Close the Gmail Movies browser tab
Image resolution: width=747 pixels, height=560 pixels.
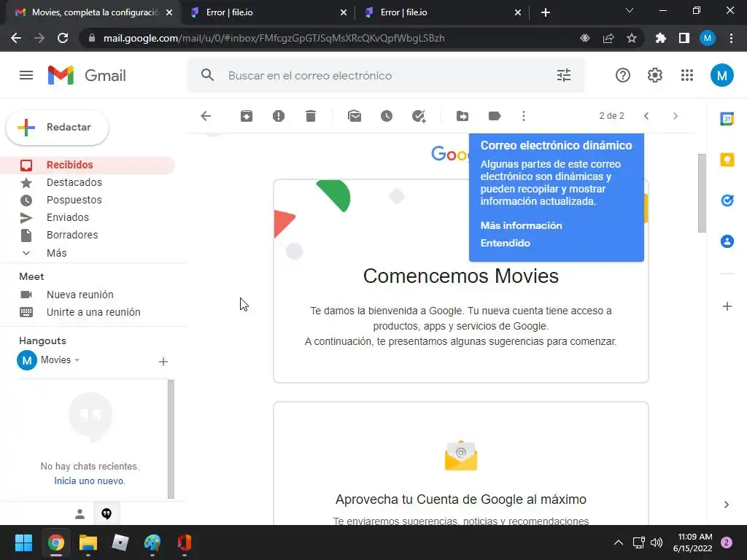(169, 13)
